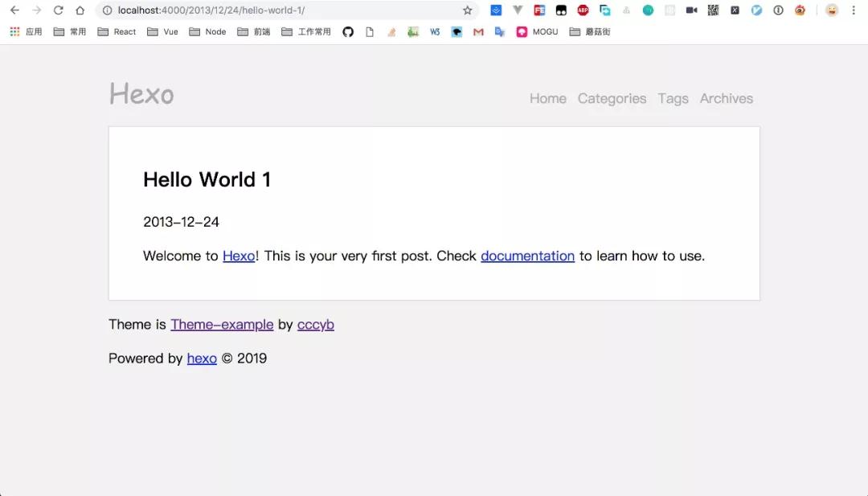Open the Adblock Plus ABP extension
The height and width of the screenshot is (496, 868).
point(583,10)
